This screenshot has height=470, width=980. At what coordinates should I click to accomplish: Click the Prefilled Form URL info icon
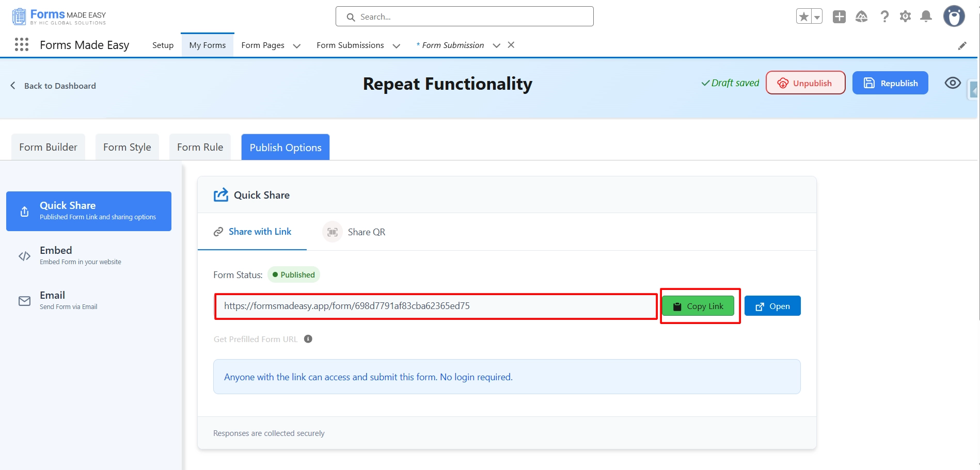[308, 339]
